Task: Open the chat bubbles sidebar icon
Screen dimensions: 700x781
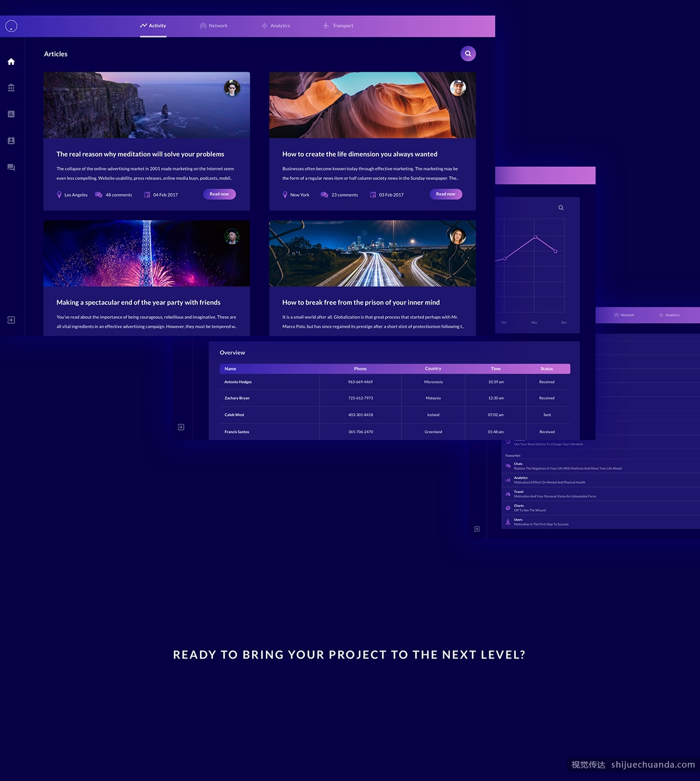Action: 11,167
